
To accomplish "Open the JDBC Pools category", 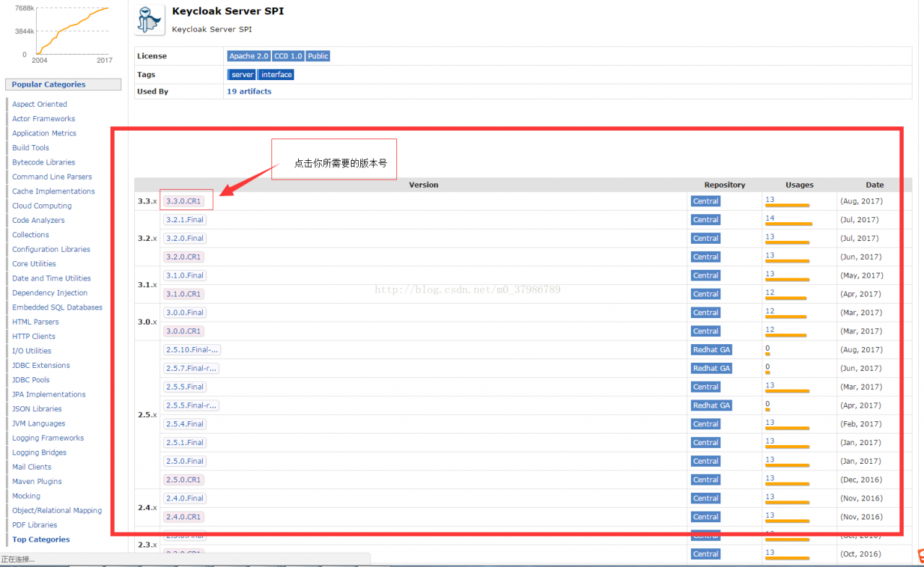I will pyautogui.click(x=31, y=379).
